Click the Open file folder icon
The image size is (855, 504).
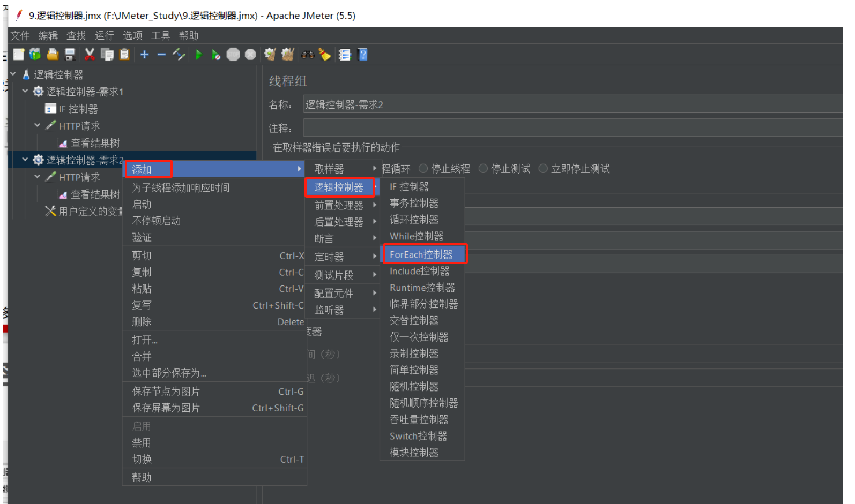53,55
